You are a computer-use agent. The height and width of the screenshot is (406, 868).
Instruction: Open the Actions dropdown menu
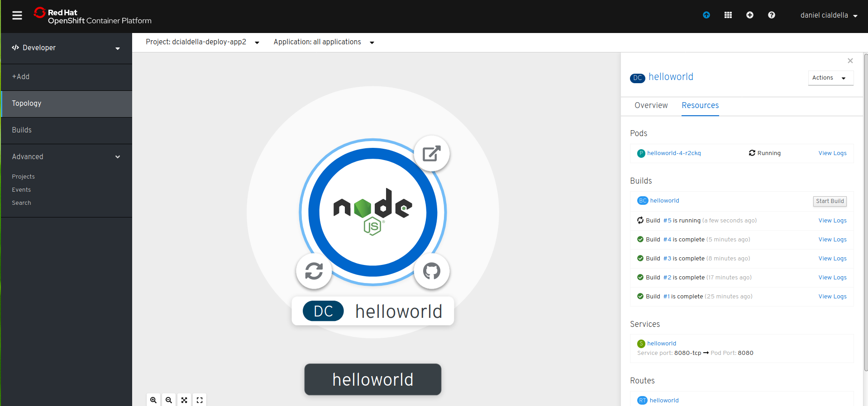click(x=830, y=78)
